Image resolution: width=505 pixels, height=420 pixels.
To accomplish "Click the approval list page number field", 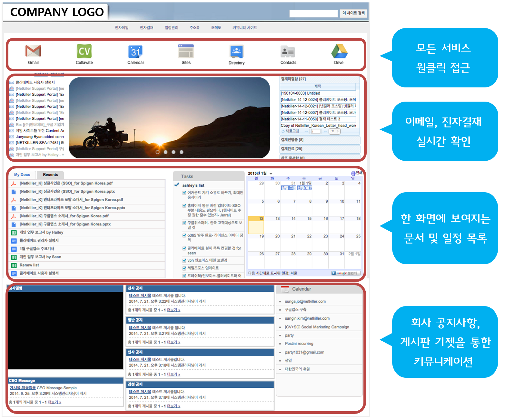I will 316,131.
